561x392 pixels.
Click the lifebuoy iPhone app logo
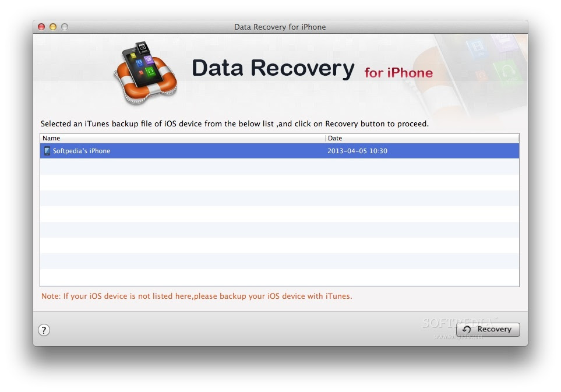pos(146,73)
